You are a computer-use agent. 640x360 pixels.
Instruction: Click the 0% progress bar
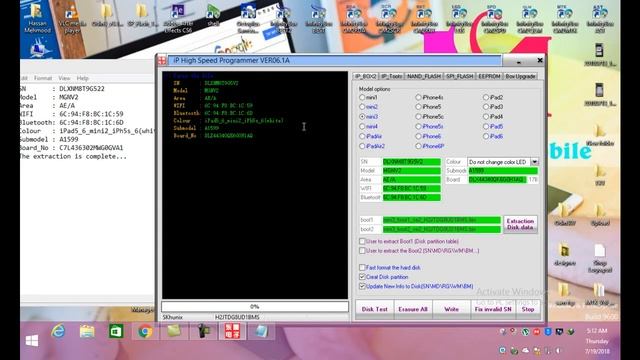255,306
